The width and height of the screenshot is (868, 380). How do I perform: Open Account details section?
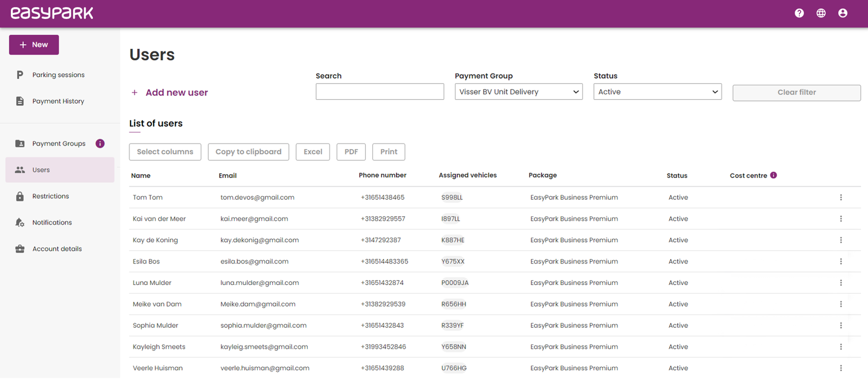click(x=57, y=249)
